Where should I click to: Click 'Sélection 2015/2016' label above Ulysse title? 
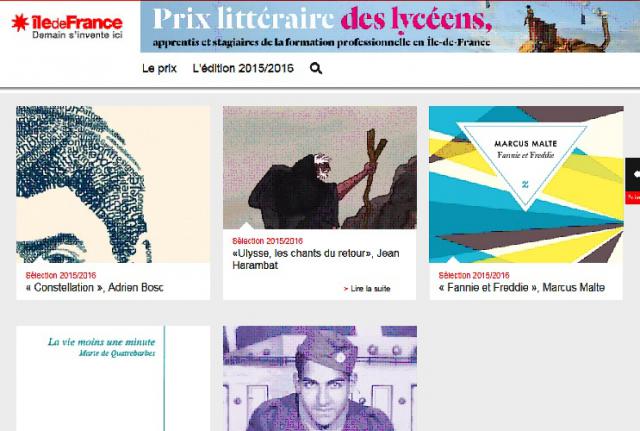(x=267, y=241)
